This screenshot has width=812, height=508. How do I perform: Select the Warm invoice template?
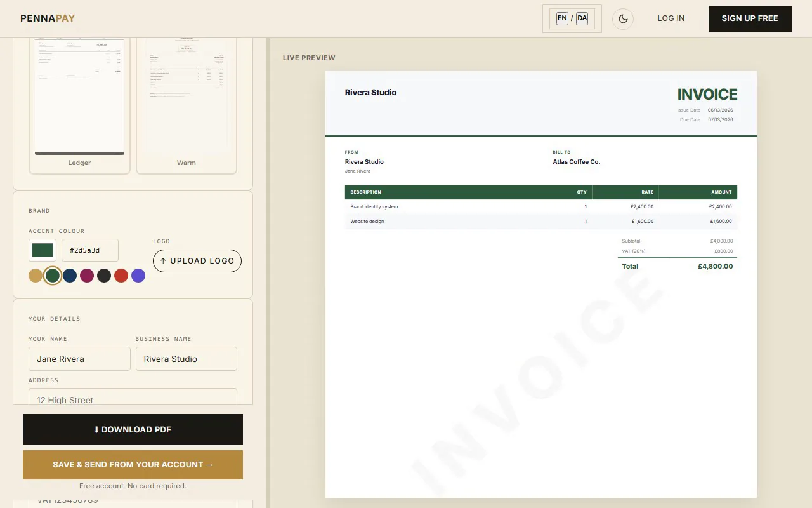187,105
